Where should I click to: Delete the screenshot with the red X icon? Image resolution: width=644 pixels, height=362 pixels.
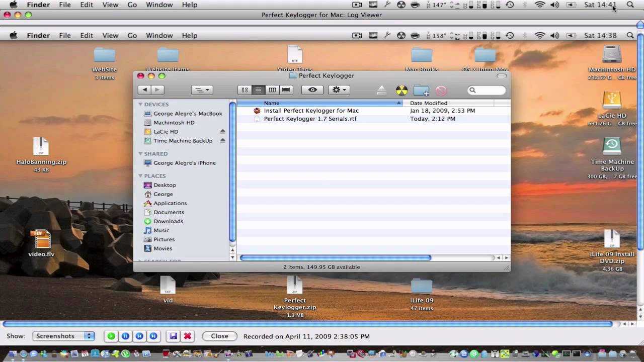187,336
